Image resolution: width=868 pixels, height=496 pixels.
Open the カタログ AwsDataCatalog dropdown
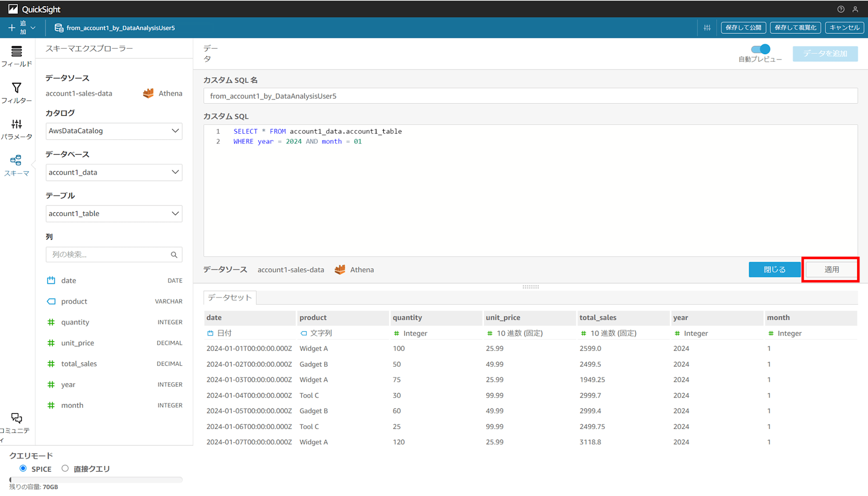click(114, 131)
